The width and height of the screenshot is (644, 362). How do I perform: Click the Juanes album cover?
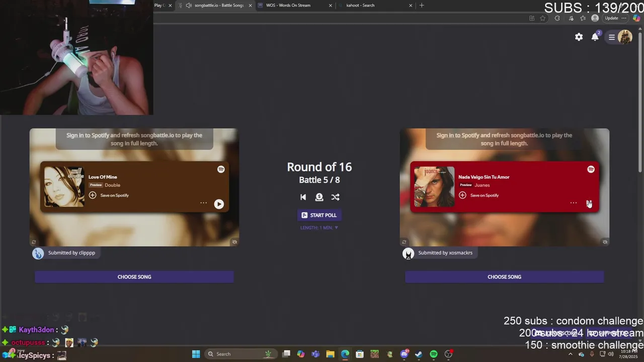pos(434,187)
